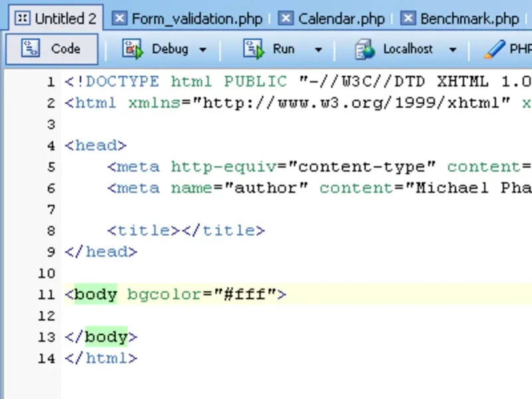Click the Debug bug icon
The width and height of the screenshot is (532, 399).
click(x=132, y=49)
